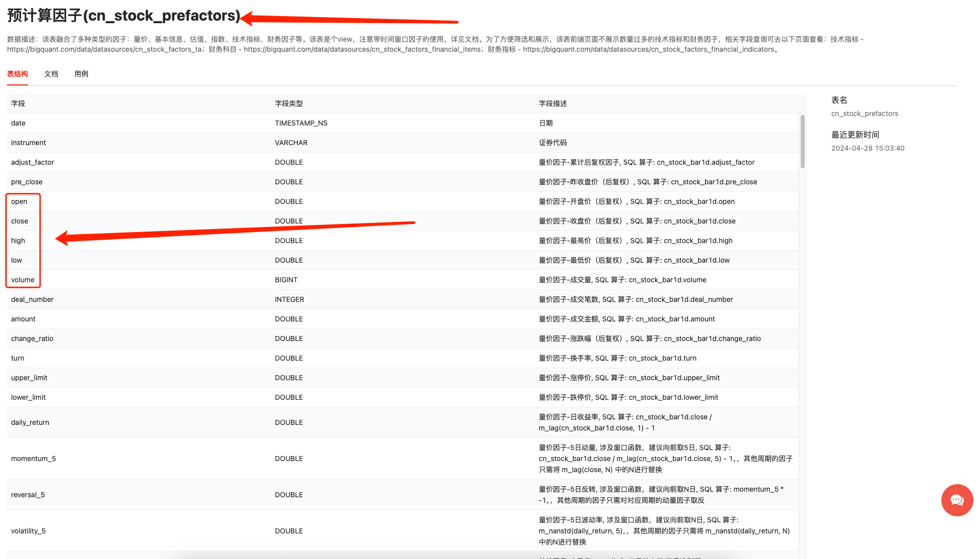
Task: Click the volume field name
Action: pos(23,280)
